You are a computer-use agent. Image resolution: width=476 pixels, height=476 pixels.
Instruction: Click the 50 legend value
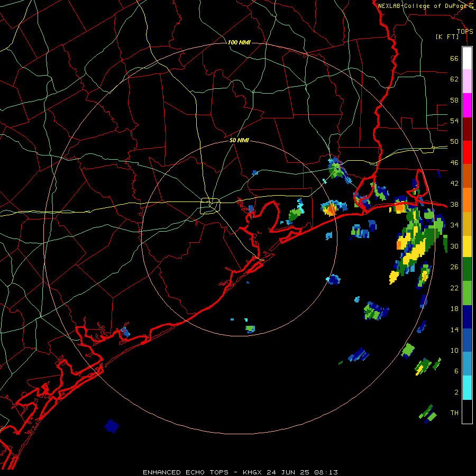454,142
